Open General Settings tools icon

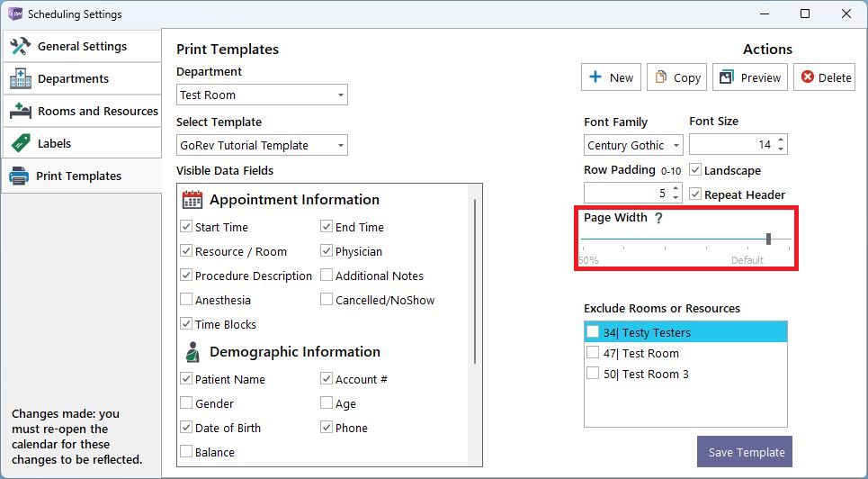pyautogui.click(x=20, y=46)
